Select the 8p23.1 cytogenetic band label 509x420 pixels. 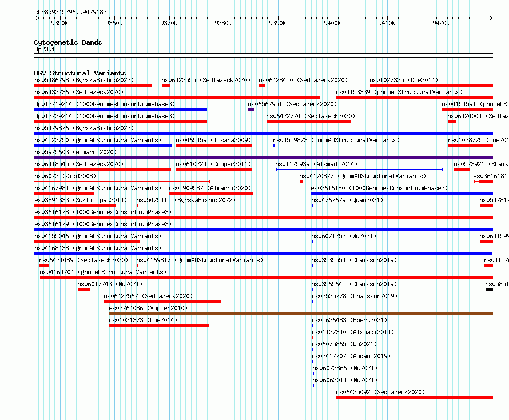click(x=45, y=49)
